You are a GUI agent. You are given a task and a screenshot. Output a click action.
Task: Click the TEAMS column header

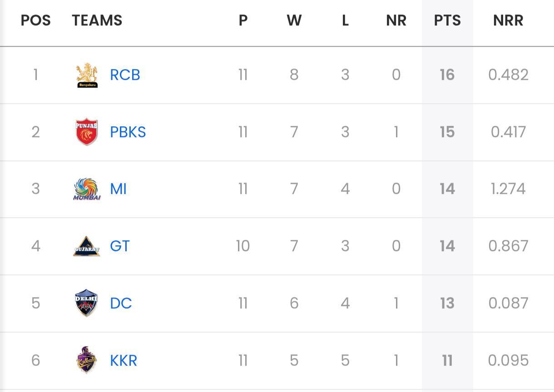(x=97, y=20)
